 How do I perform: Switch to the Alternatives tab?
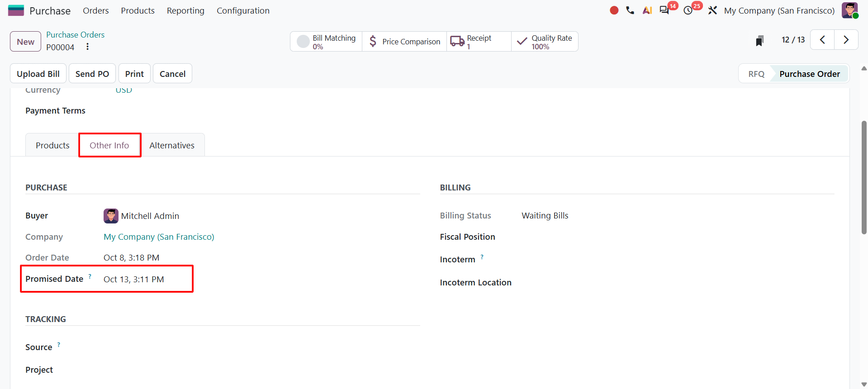(172, 145)
